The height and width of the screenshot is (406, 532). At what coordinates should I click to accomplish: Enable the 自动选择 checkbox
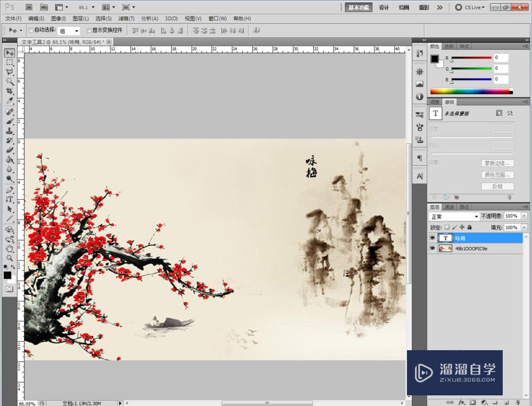[x=31, y=31]
